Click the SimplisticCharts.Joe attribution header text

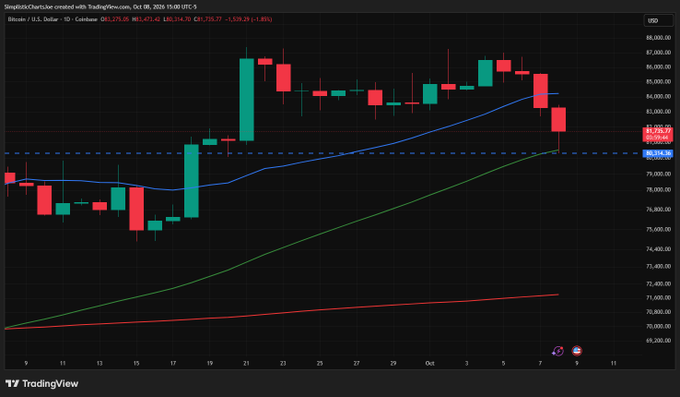tap(100, 7)
